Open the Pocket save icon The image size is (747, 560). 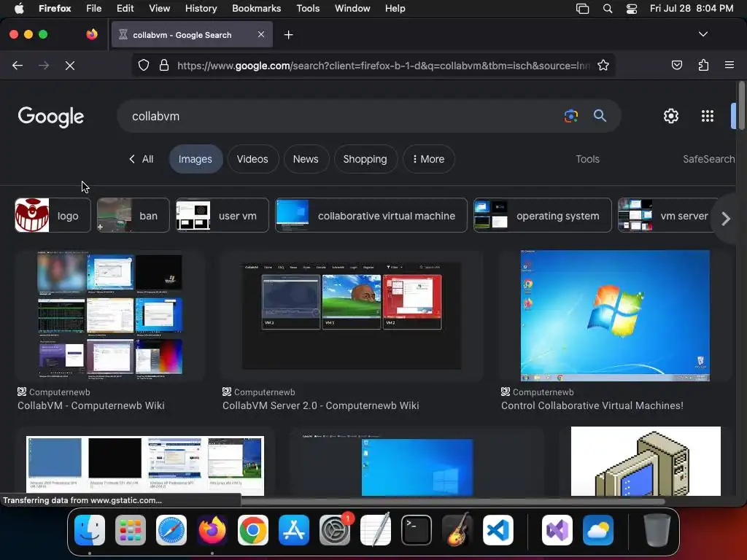coord(676,65)
